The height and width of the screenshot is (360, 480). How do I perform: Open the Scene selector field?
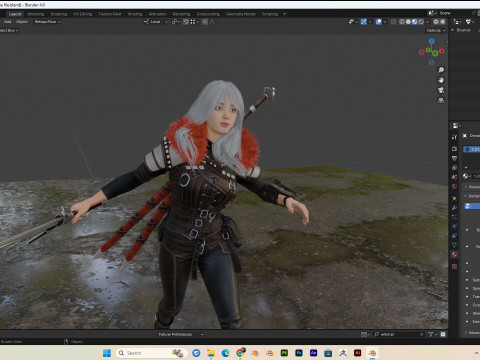pos(452,13)
